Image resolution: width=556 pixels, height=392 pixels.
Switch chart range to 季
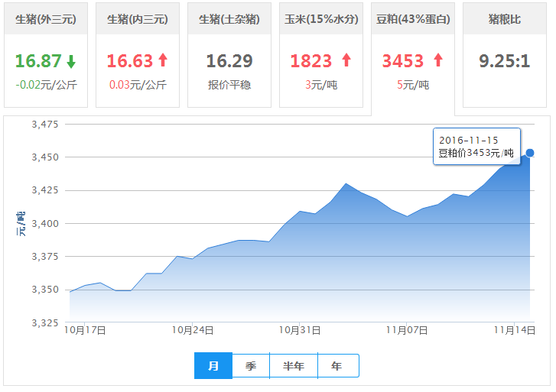(x=251, y=366)
